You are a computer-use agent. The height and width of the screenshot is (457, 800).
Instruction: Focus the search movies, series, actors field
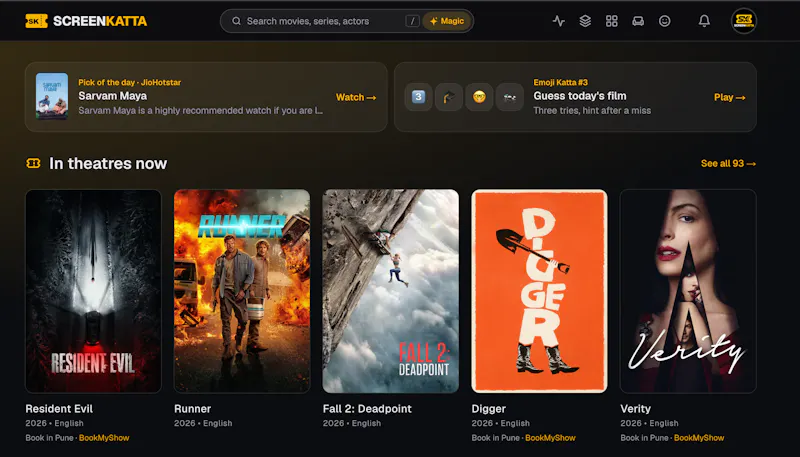tap(347, 21)
